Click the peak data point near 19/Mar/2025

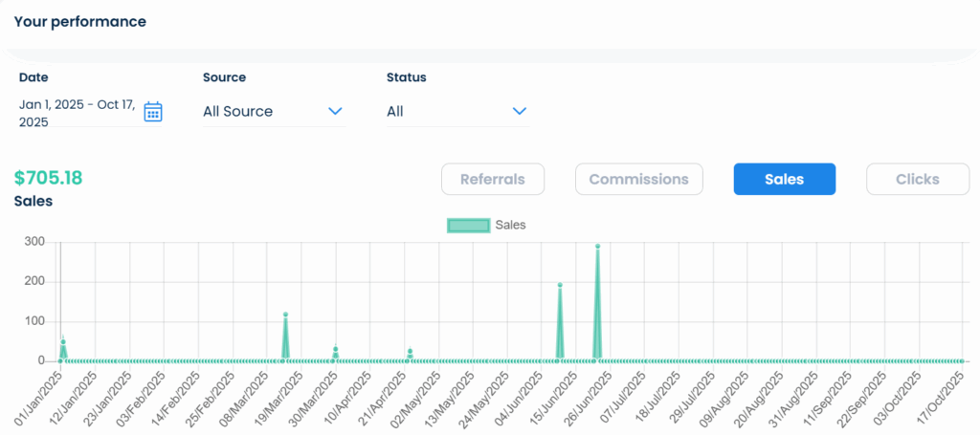(285, 315)
